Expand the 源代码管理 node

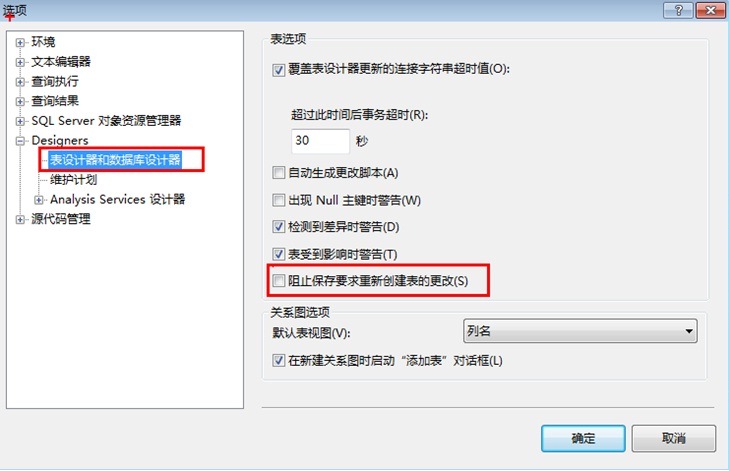20,219
